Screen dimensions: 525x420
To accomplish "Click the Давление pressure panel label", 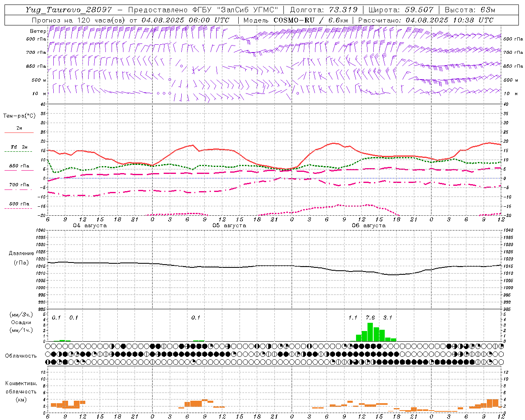I will point(21,253).
